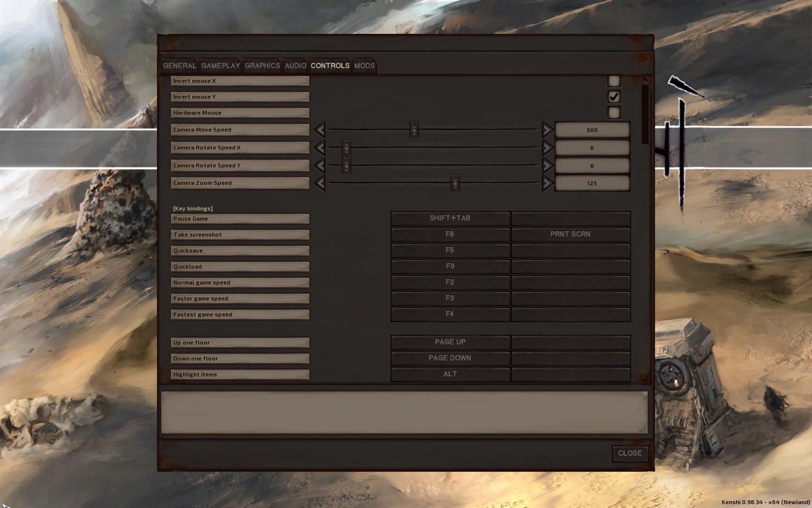Open the Mods tab
This screenshot has width=812, height=508.
[364, 66]
